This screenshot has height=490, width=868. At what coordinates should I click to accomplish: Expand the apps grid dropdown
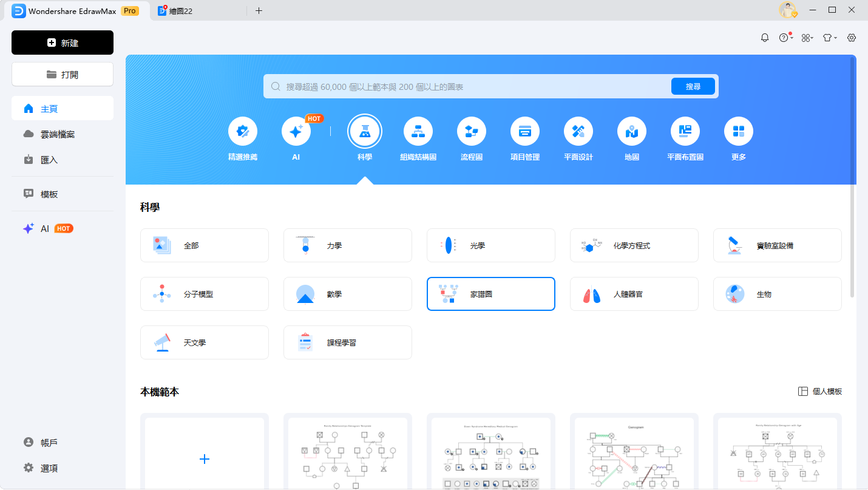tap(807, 38)
